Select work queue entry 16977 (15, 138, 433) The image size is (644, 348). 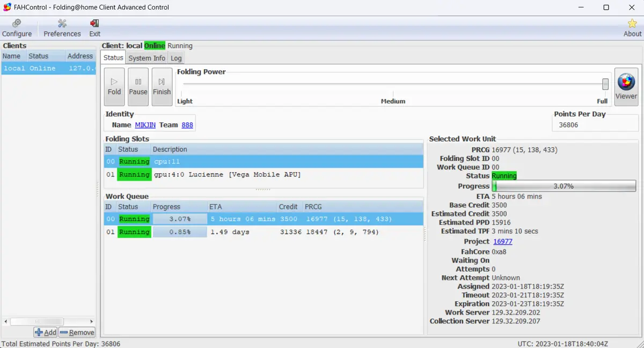264,219
